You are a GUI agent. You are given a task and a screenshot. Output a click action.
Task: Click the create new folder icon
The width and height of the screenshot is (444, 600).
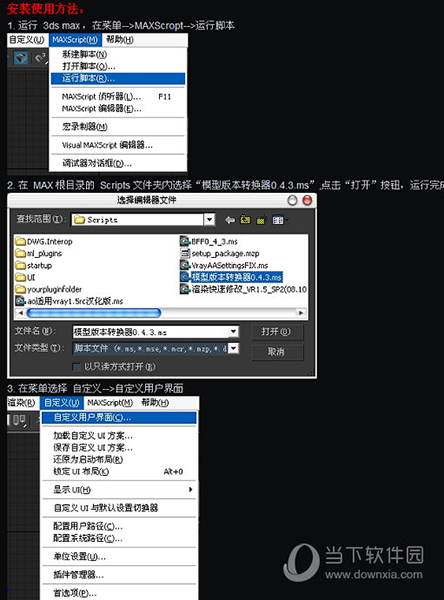pyautogui.click(x=261, y=220)
